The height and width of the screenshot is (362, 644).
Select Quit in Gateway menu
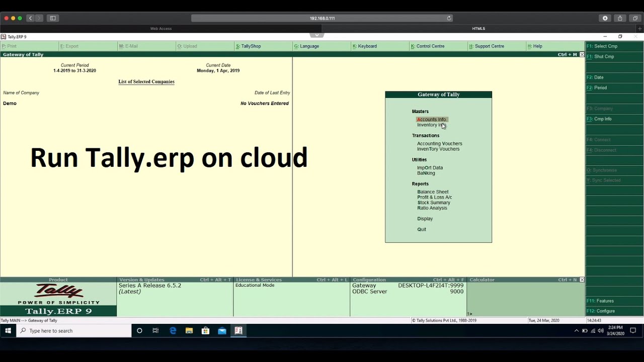pyautogui.click(x=421, y=229)
